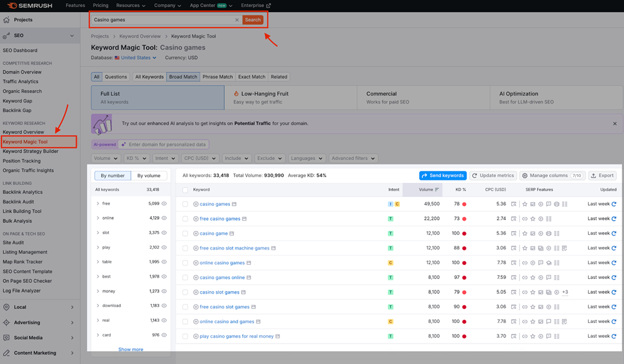This screenshot has height=364, width=624.
Task: Check the 'casino games' row checkbox
Action: [x=185, y=204]
